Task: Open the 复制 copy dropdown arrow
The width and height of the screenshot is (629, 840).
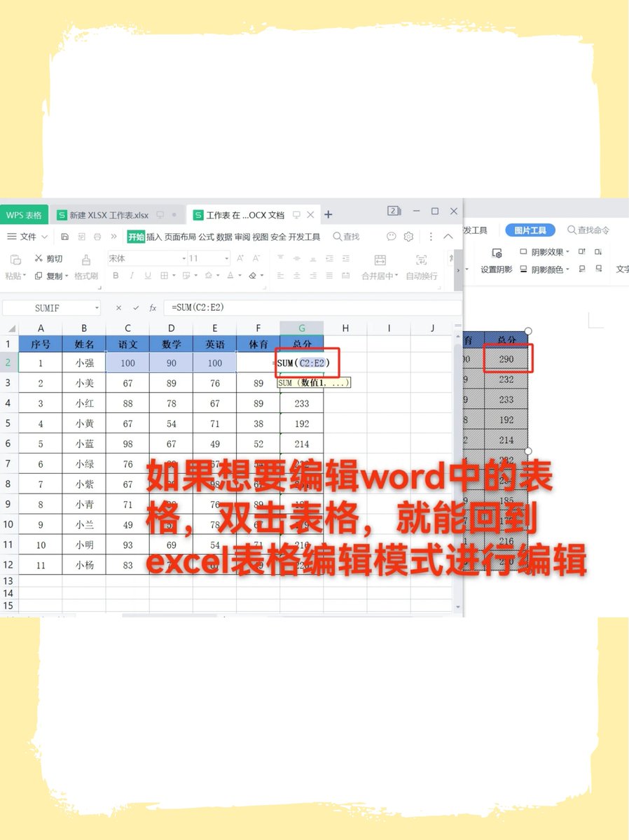Action: 67,276
